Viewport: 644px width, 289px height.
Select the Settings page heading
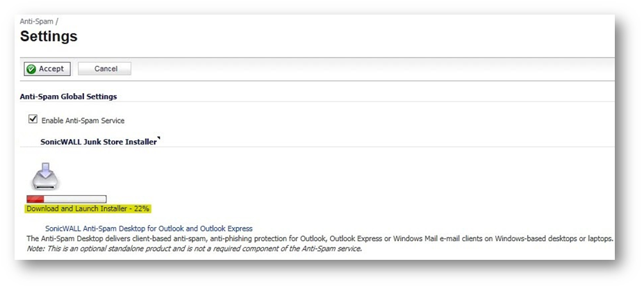click(49, 37)
